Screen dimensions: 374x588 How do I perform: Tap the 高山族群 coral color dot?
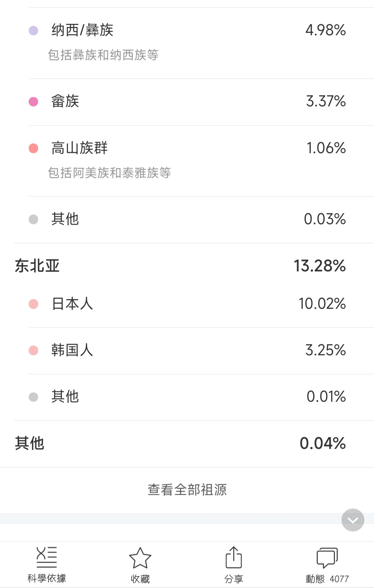pos(33,148)
